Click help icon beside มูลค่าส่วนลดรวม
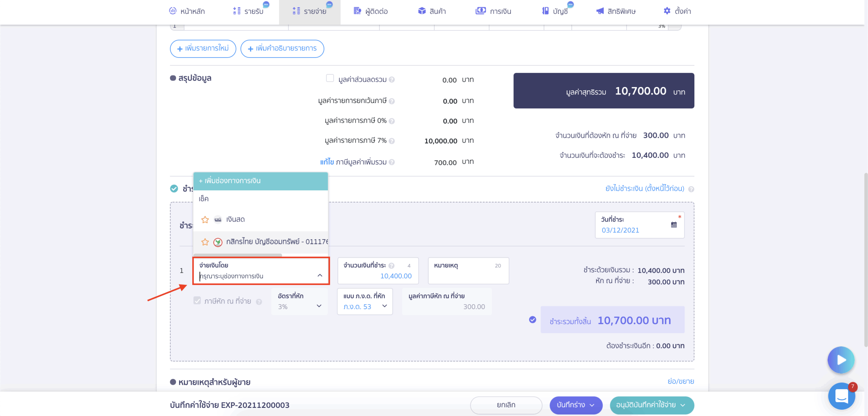 coord(392,80)
